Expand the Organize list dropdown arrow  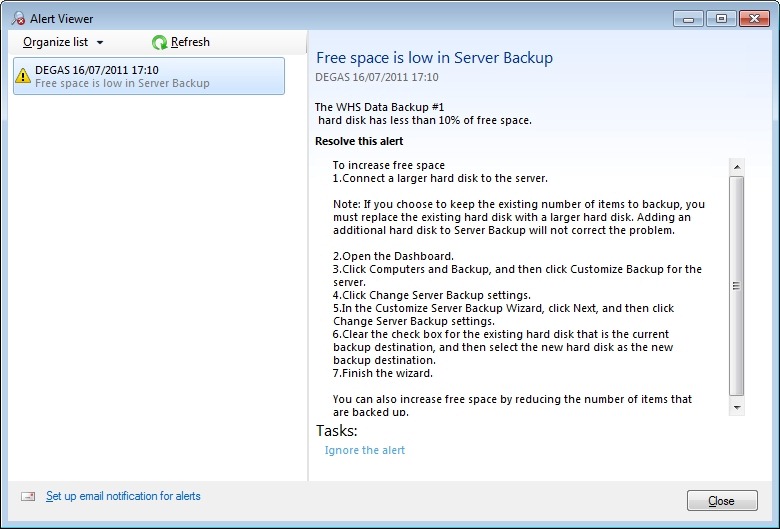pos(100,43)
